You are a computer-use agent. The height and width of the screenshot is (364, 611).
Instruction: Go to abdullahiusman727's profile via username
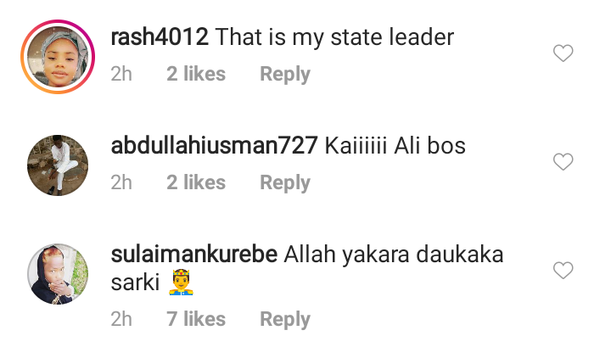pos(215,146)
